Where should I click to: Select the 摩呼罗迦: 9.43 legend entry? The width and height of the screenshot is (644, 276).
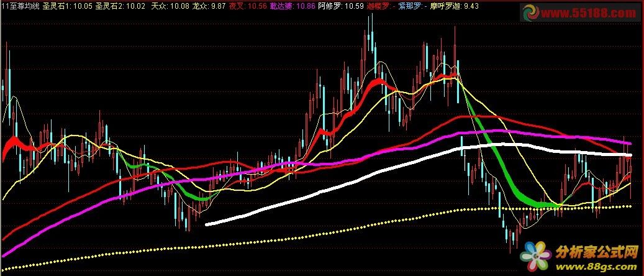click(x=454, y=6)
